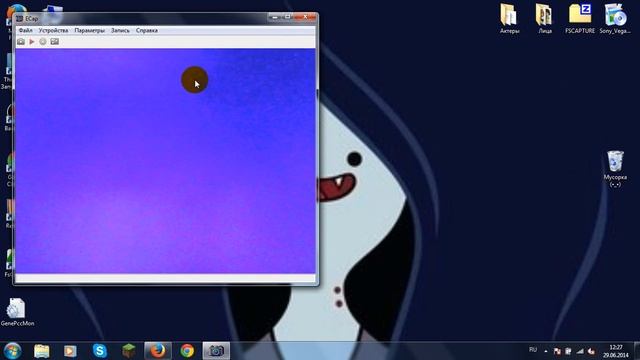This screenshot has height=360, width=640.
Task: Show hidden tray icons arrow
Action: click(x=546, y=351)
